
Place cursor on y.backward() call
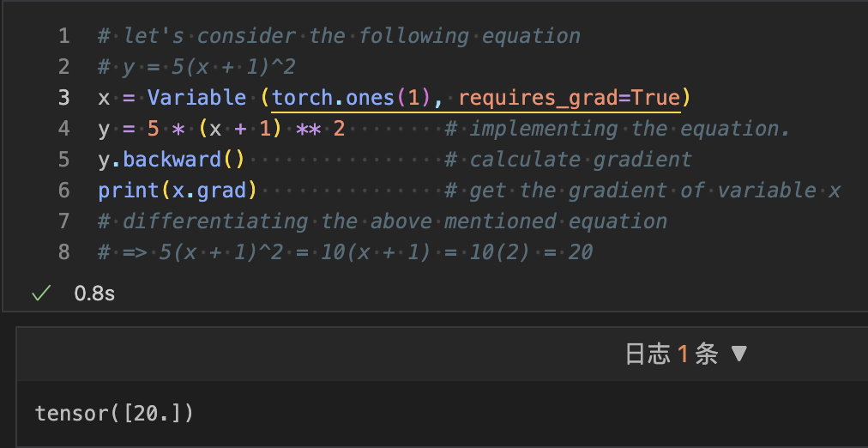(172, 160)
